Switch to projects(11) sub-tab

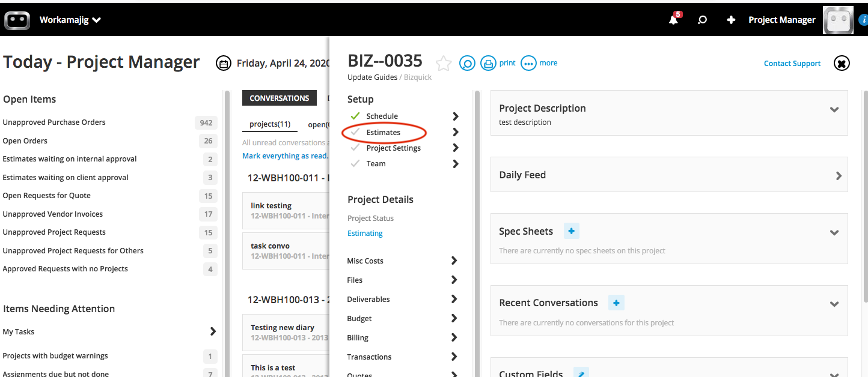(x=270, y=124)
